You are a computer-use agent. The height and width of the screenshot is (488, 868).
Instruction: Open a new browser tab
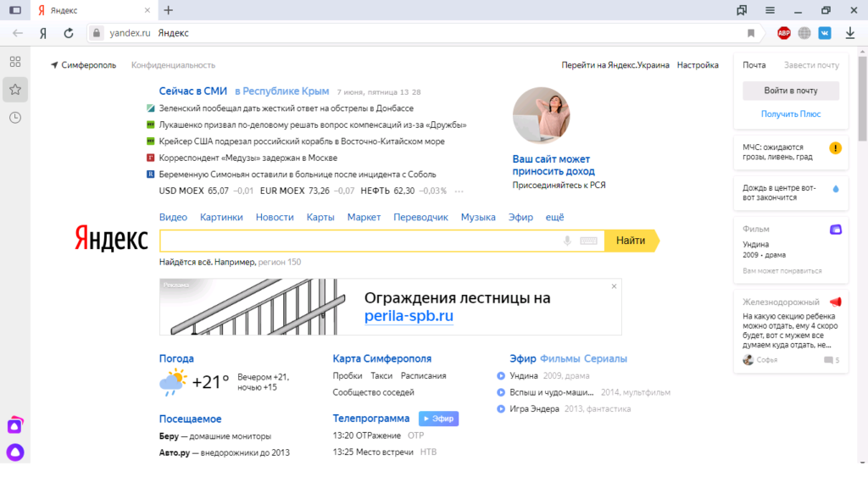click(x=169, y=10)
